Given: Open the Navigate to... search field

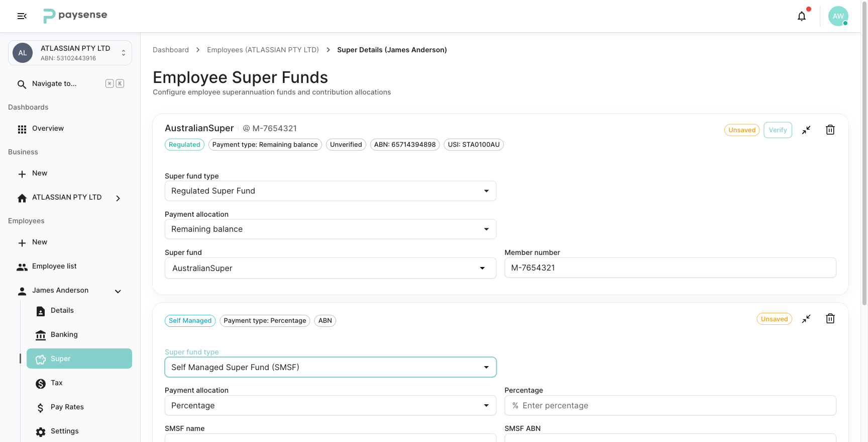Looking at the screenshot, I should [x=70, y=84].
